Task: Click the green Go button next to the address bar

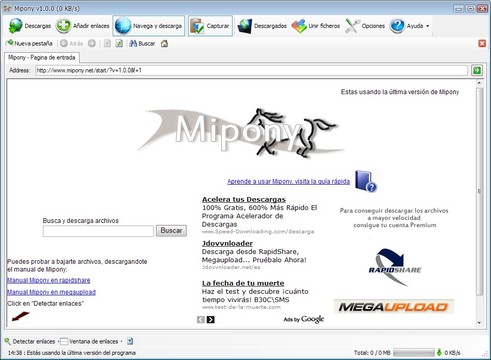Action: click(x=477, y=70)
